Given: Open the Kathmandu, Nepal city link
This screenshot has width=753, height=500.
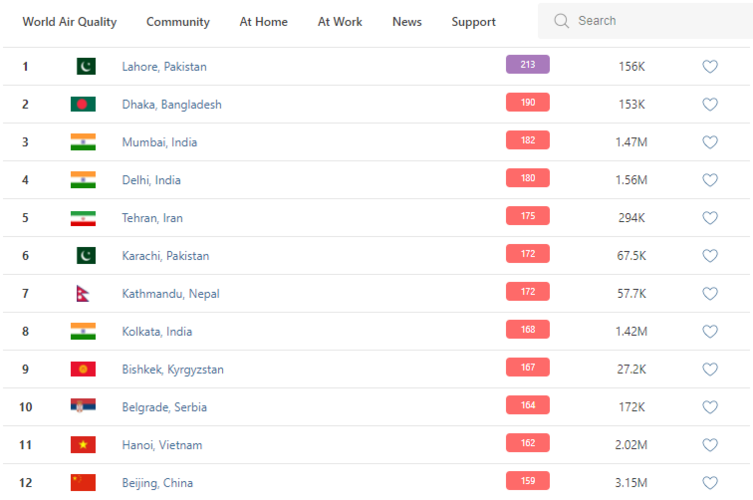Looking at the screenshot, I should click(170, 294).
